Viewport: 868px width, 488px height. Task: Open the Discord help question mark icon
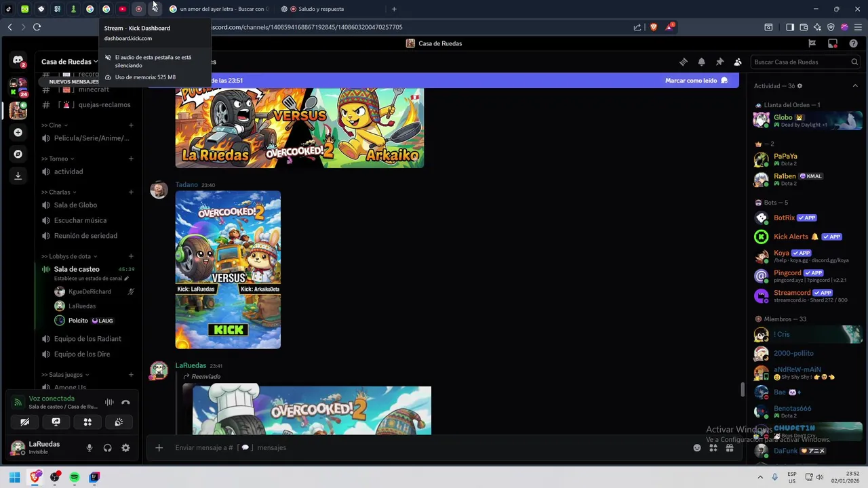[x=854, y=43]
